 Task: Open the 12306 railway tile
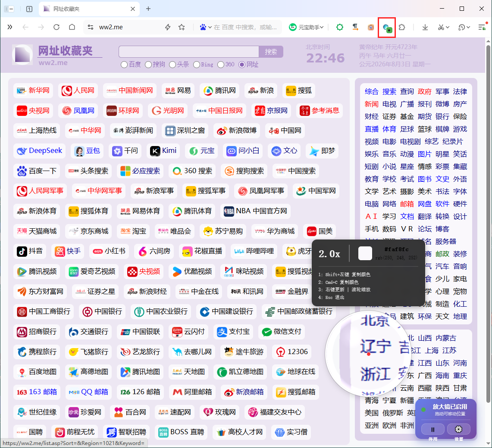click(x=292, y=352)
